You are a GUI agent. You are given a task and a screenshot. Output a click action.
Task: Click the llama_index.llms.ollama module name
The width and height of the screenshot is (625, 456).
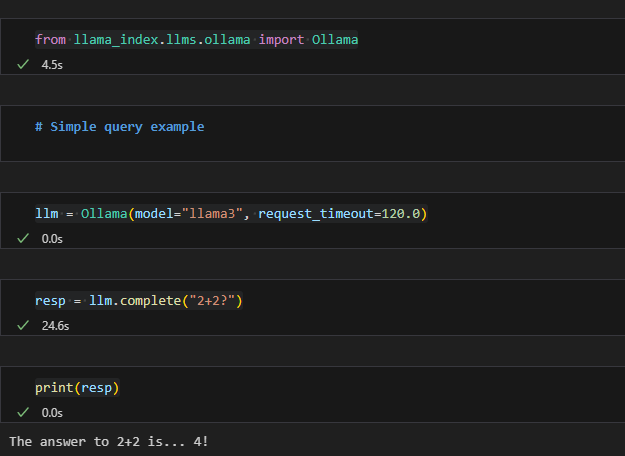click(162, 40)
